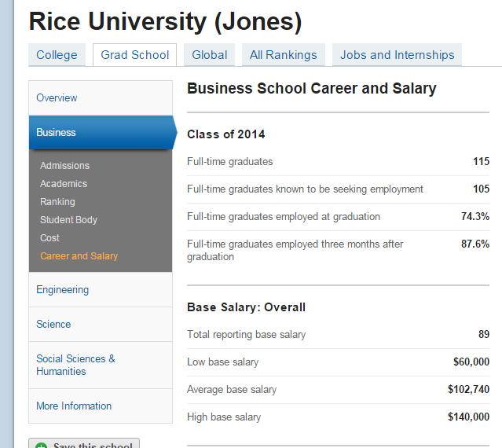
Task: Switch to the College tab
Action: click(57, 55)
